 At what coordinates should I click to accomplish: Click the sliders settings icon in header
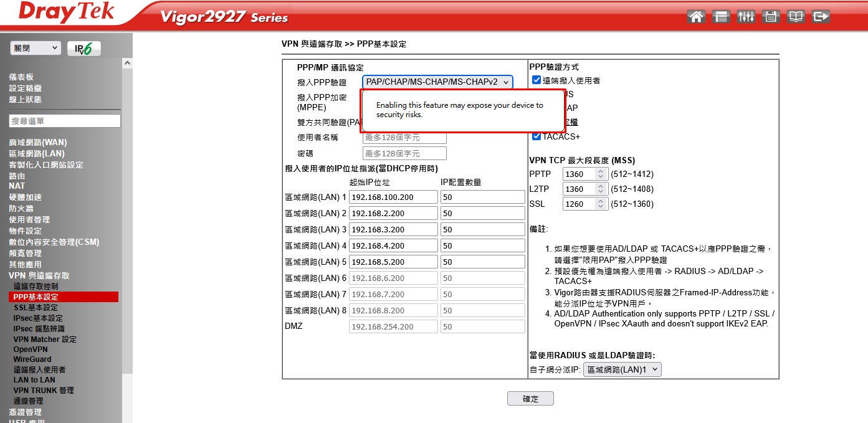click(746, 17)
